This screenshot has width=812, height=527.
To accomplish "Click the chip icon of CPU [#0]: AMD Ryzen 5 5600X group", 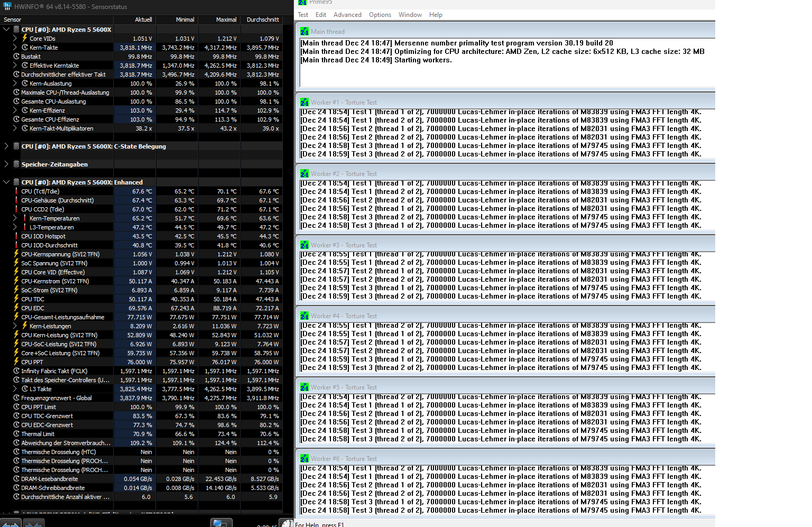I will click(x=16, y=30).
